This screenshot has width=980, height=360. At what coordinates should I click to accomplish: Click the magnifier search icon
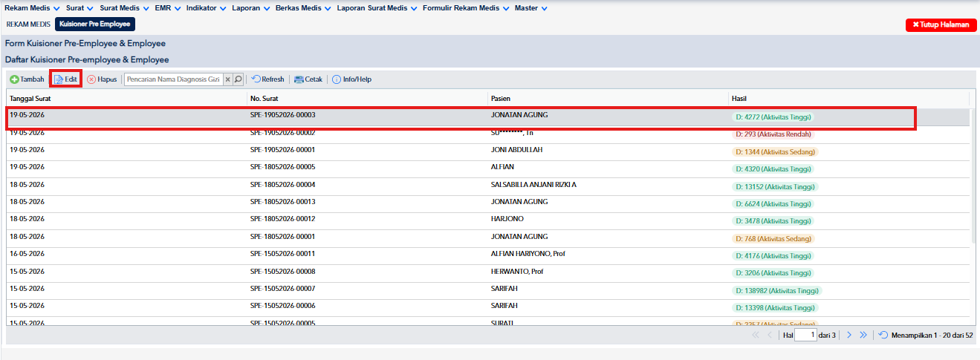[x=238, y=79]
